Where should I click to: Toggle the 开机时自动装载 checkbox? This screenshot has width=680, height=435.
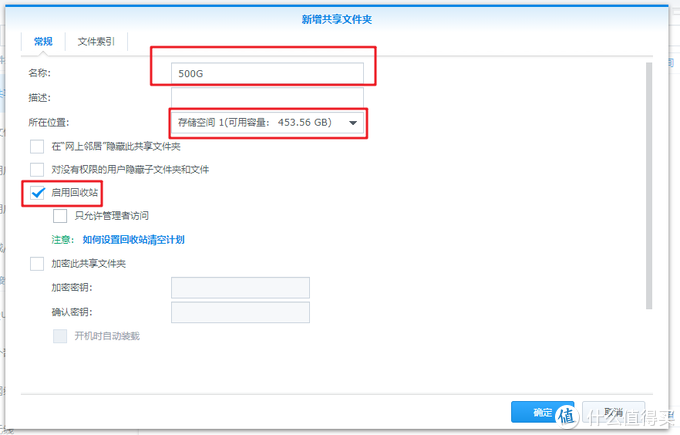pos(60,336)
